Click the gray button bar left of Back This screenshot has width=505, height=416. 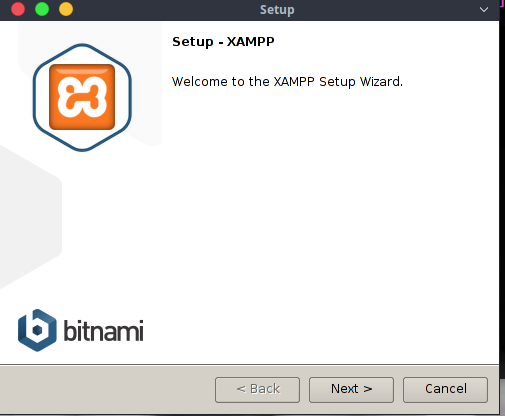(107, 390)
